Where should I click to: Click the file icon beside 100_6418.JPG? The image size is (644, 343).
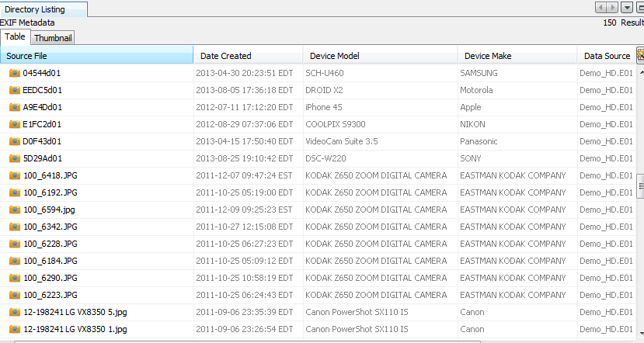tap(14, 175)
